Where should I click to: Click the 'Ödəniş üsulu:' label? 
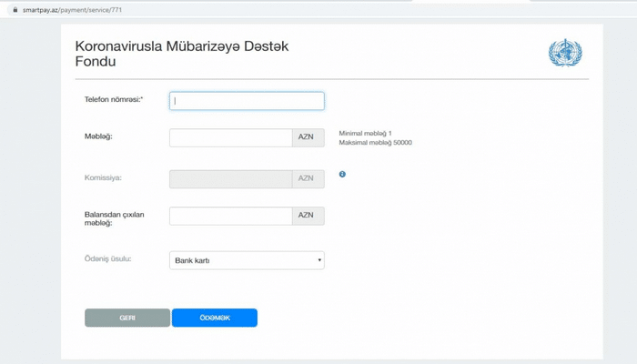coord(107,258)
